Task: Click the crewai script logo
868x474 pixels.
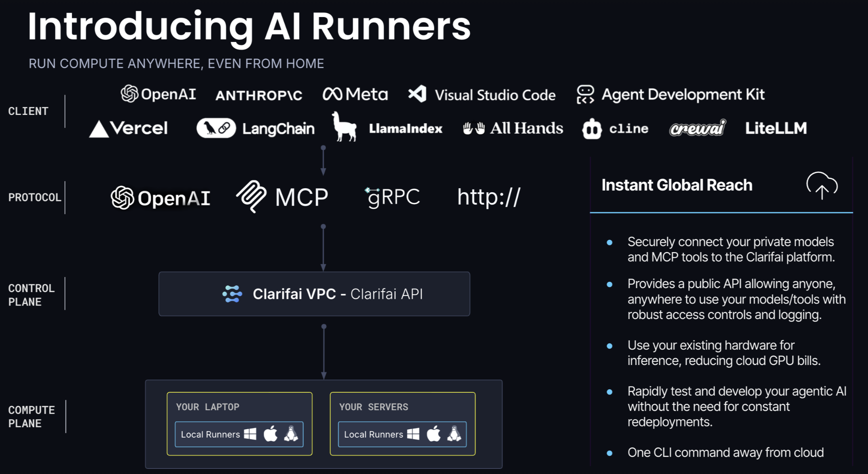Action: (698, 128)
